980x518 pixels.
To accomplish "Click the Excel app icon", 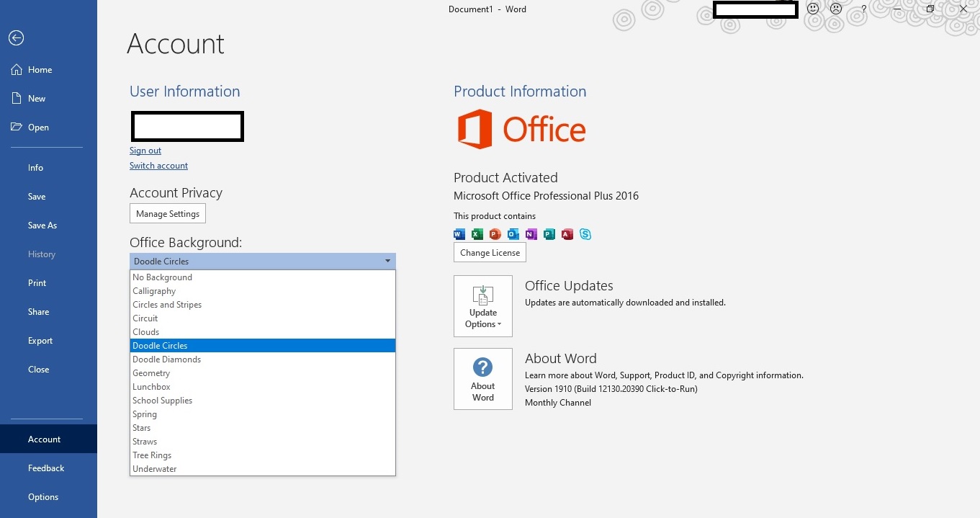I will tap(477, 234).
